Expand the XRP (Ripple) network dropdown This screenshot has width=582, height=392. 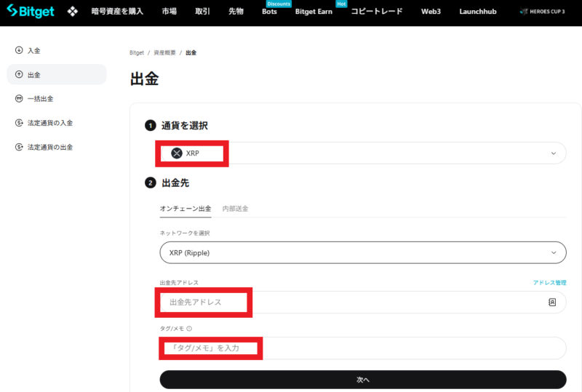(x=363, y=252)
